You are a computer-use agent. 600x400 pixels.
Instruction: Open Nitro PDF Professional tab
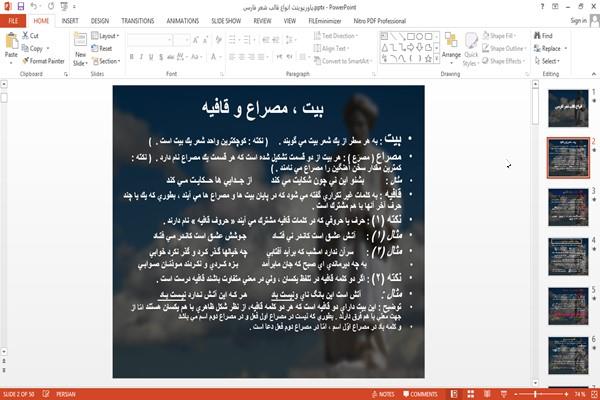click(380, 21)
